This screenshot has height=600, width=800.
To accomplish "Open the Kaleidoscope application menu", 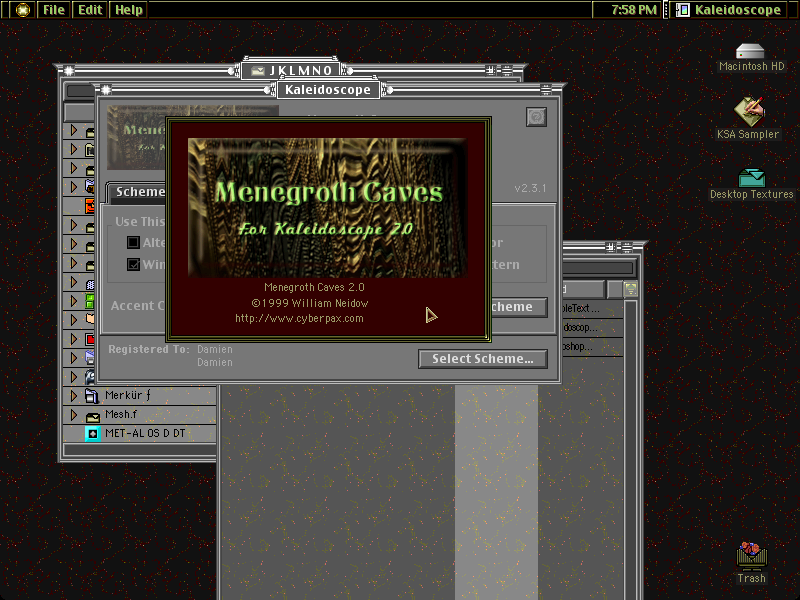I will (730, 10).
